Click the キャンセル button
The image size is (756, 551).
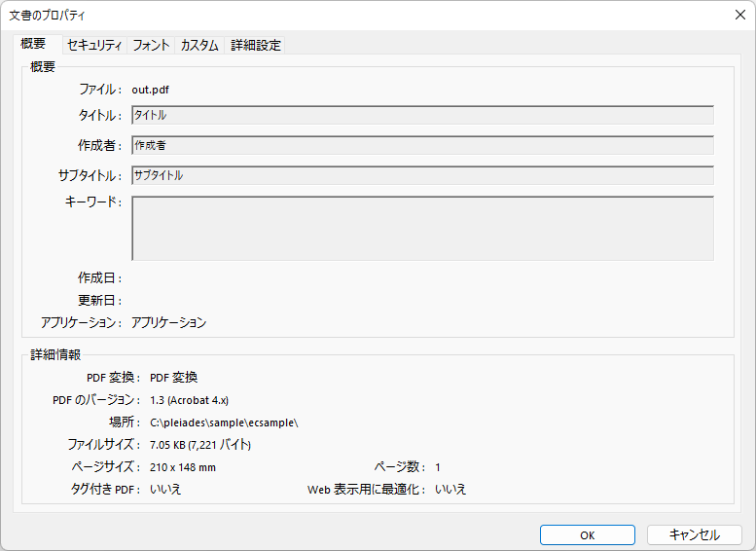pos(695,535)
